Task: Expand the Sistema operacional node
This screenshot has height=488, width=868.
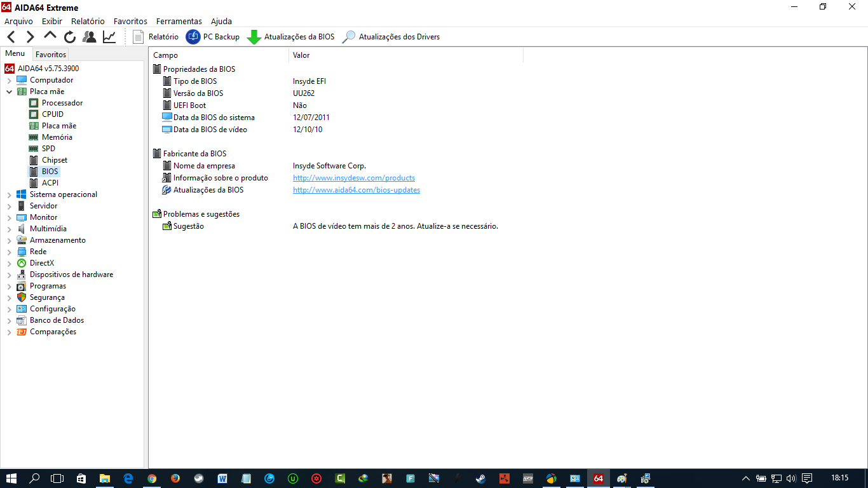Action: tap(9, 194)
